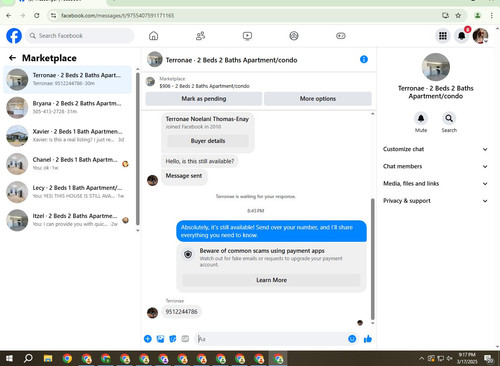Expand Media, files and links section
500x366 pixels.
click(435, 183)
